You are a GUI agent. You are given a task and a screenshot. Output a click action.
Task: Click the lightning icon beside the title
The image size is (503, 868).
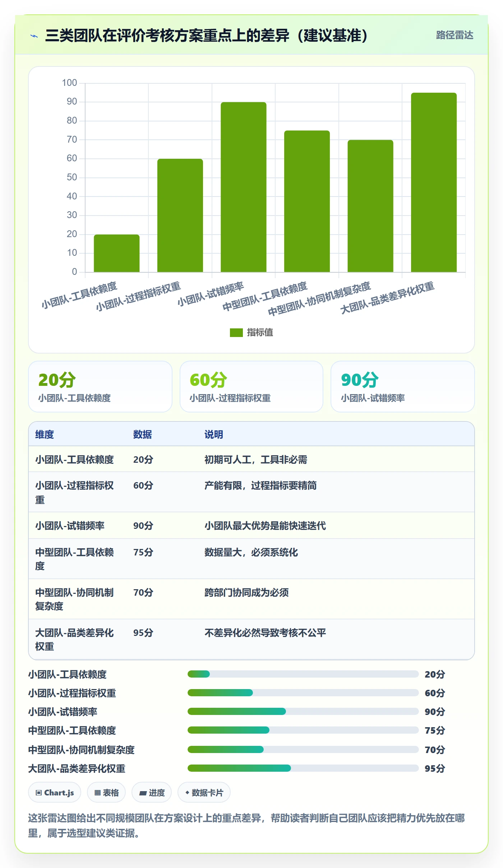tap(34, 36)
